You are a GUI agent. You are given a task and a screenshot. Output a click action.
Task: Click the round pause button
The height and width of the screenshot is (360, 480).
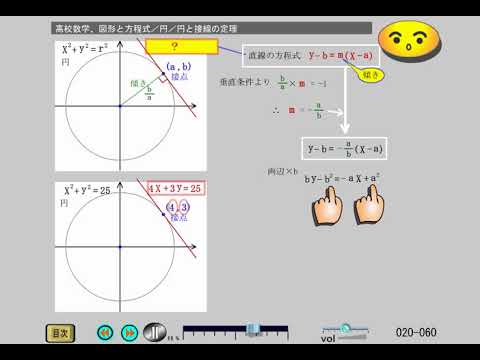click(x=154, y=332)
